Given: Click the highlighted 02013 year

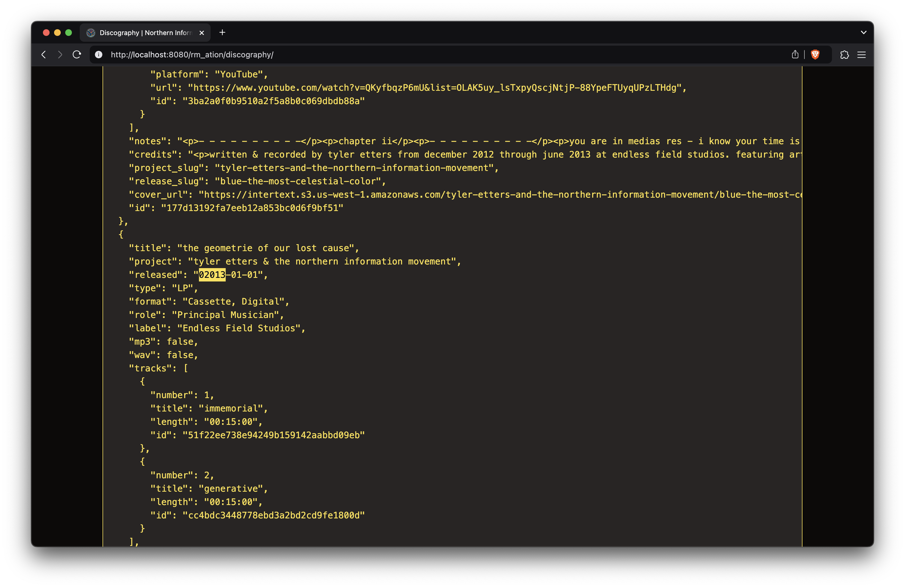Looking at the screenshot, I should click(212, 275).
